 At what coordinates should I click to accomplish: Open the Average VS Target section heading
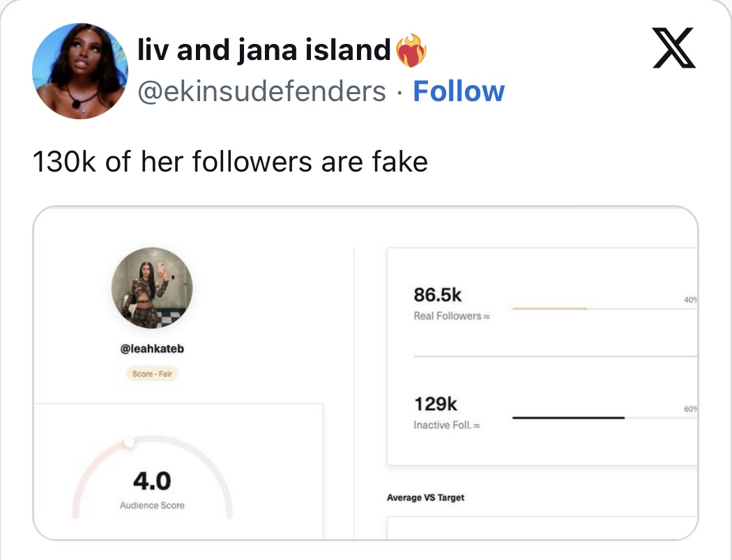426,498
